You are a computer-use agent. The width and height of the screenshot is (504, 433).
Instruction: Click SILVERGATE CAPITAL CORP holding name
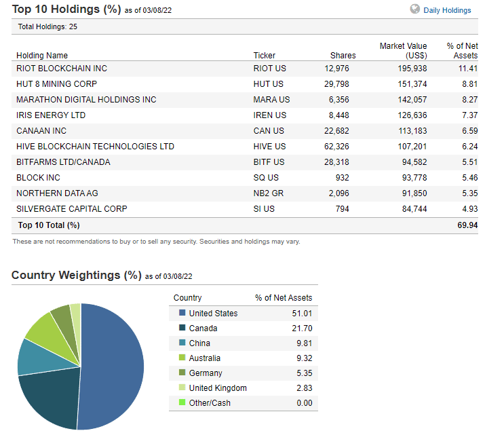tap(72, 209)
